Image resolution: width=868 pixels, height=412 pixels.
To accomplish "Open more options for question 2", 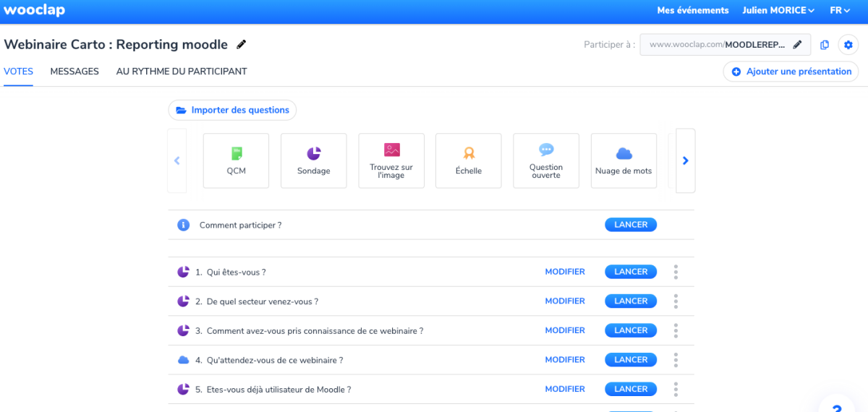I will (x=676, y=301).
